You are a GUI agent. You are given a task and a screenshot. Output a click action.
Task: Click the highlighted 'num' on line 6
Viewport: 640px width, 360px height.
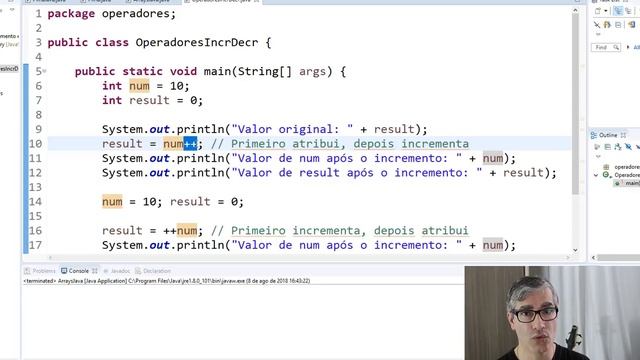tap(139, 86)
